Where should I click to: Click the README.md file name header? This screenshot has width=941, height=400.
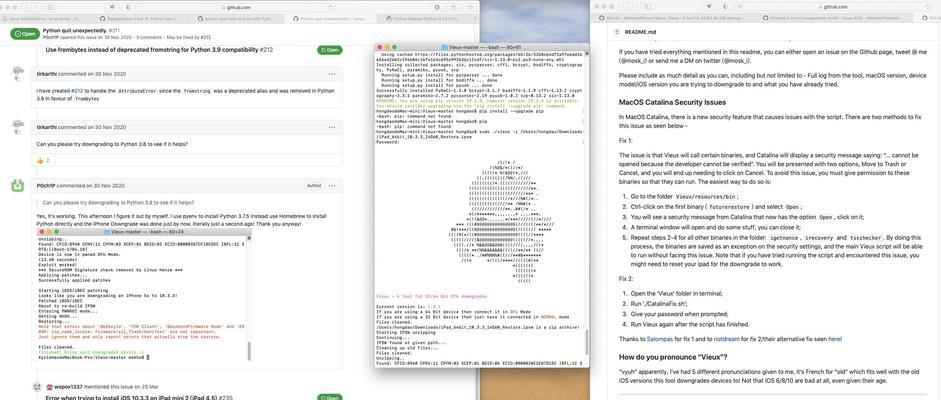tap(640, 32)
